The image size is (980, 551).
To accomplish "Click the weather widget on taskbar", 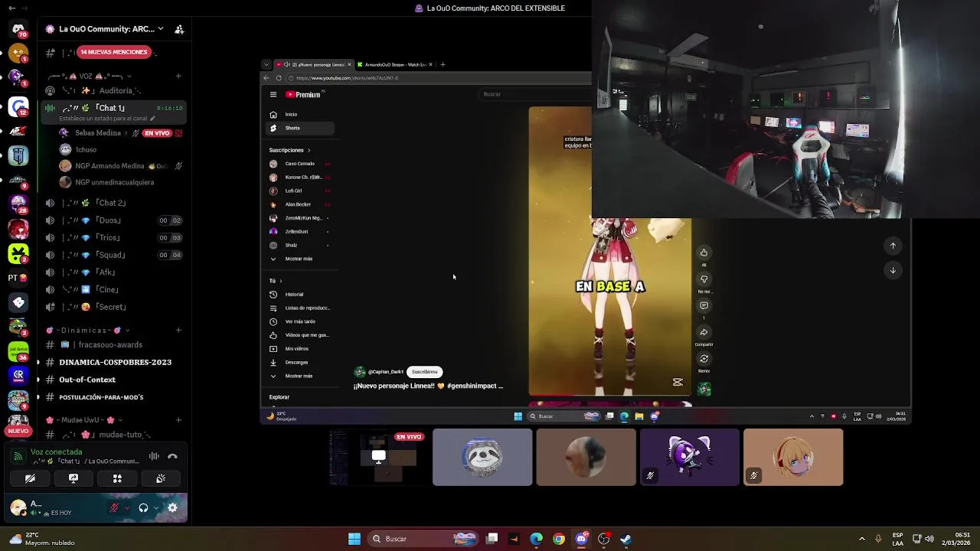I will click(x=42, y=539).
